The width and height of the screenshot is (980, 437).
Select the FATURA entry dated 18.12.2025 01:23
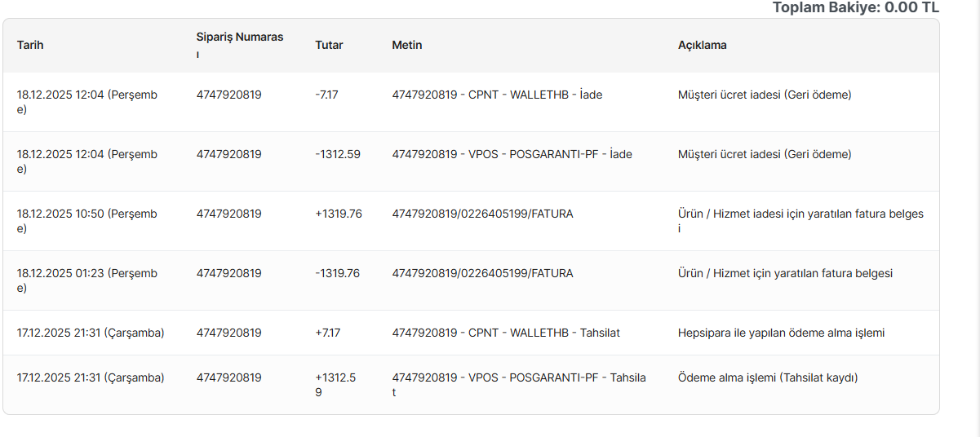482,273
